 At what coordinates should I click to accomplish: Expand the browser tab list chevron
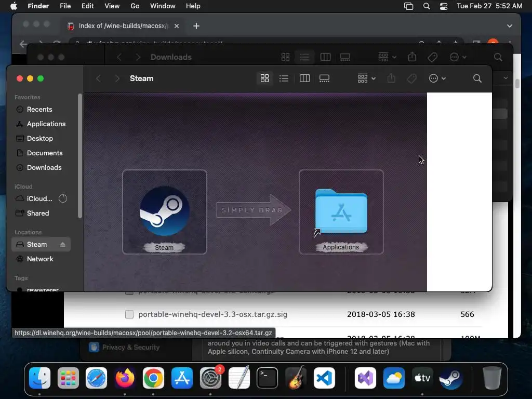point(509,26)
